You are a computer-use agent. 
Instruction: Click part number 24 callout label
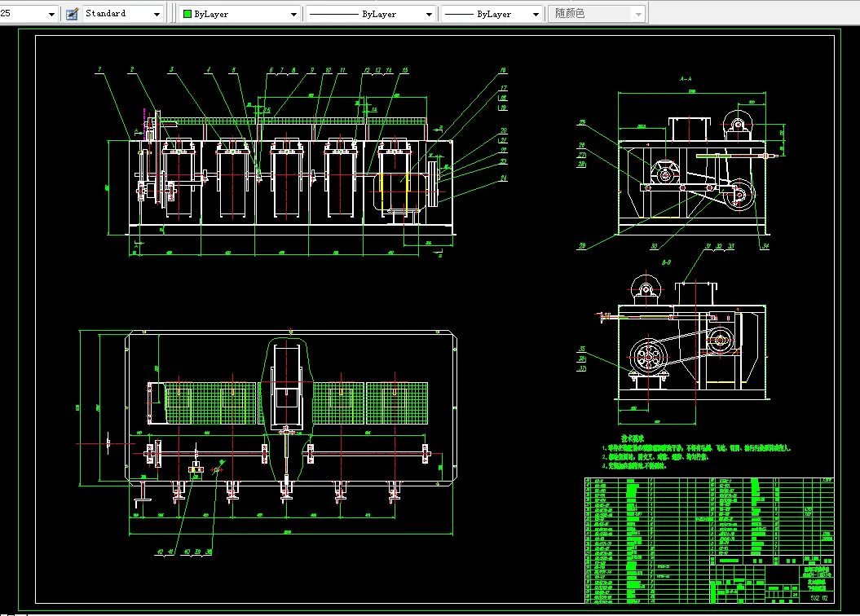click(504, 177)
